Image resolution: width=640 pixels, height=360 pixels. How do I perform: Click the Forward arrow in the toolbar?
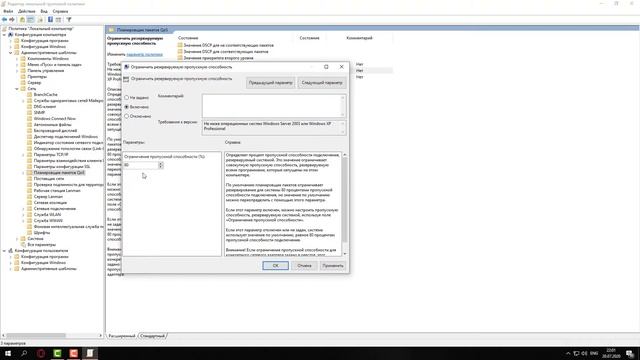coord(12,20)
